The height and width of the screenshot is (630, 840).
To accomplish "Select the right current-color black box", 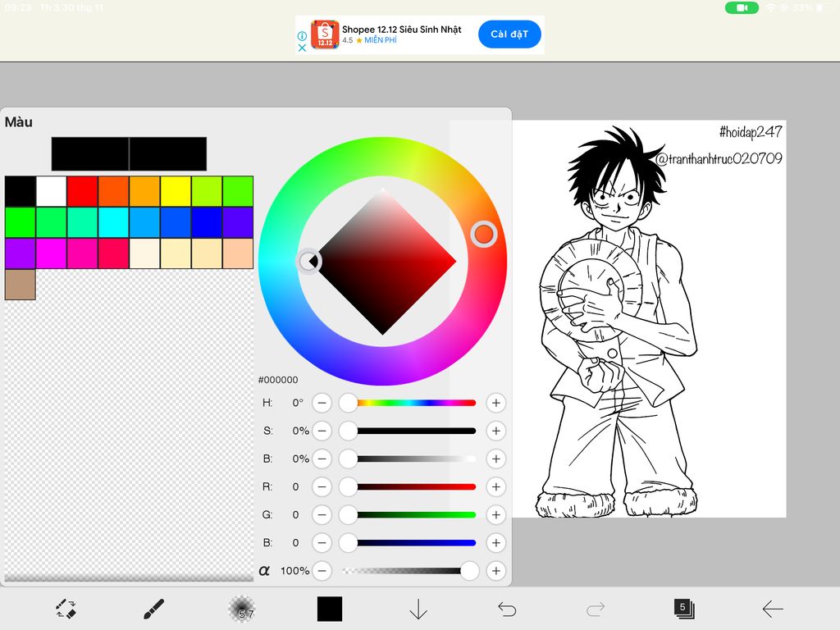I will (x=168, y=153).
